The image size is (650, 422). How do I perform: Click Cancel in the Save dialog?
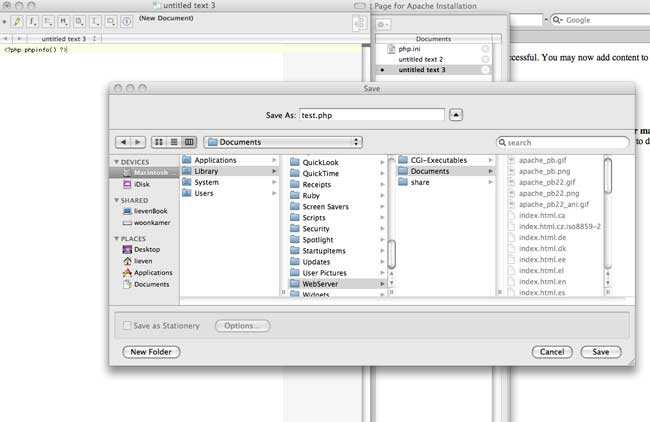click(552, 352)
